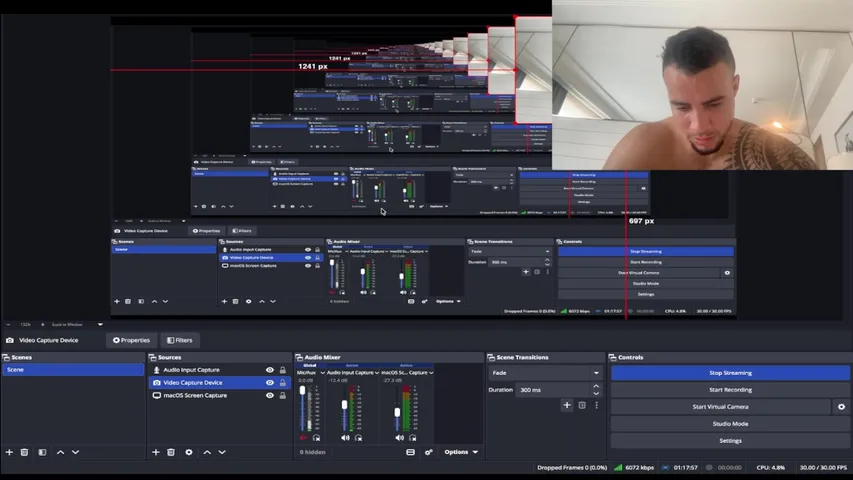Image resolution: width=853 pixels, height=480 pixels.
Task: Remove transition using Scene Transitions trash icon
Action: coord(582,405)
